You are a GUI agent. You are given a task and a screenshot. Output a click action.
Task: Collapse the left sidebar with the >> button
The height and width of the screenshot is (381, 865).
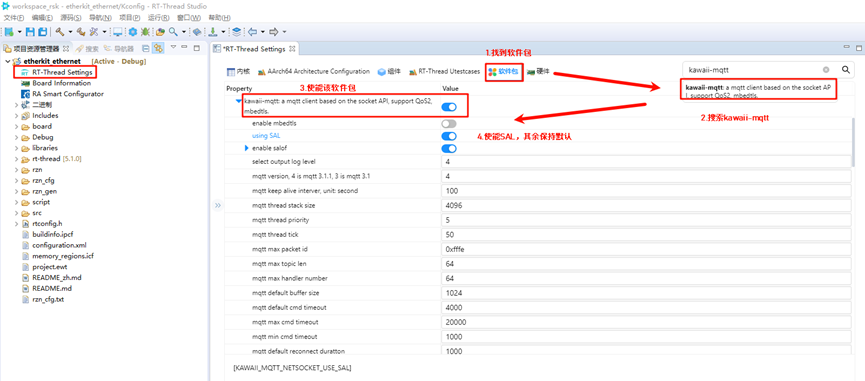pyautogui.click(x=217, y=205)
